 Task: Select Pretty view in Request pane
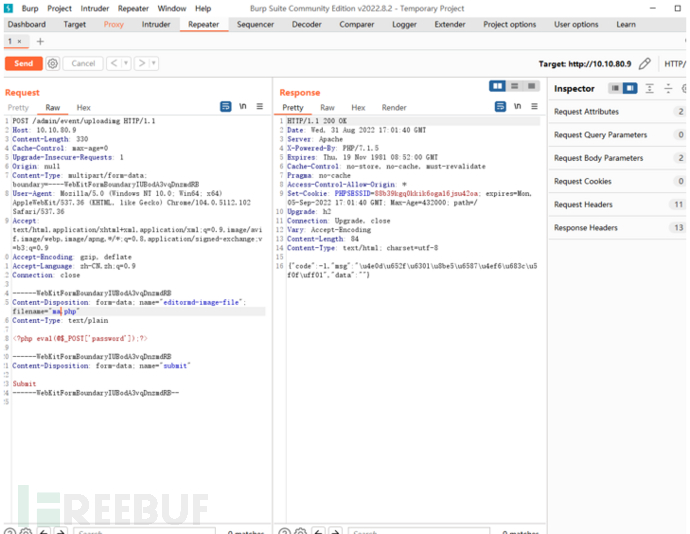[x=18, y=107]
